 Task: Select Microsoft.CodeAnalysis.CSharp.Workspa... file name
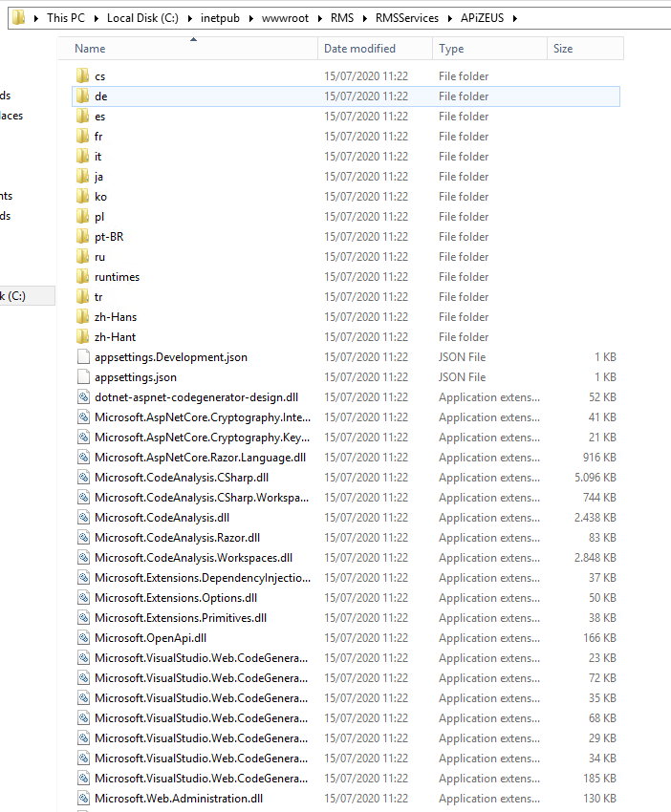202,498
